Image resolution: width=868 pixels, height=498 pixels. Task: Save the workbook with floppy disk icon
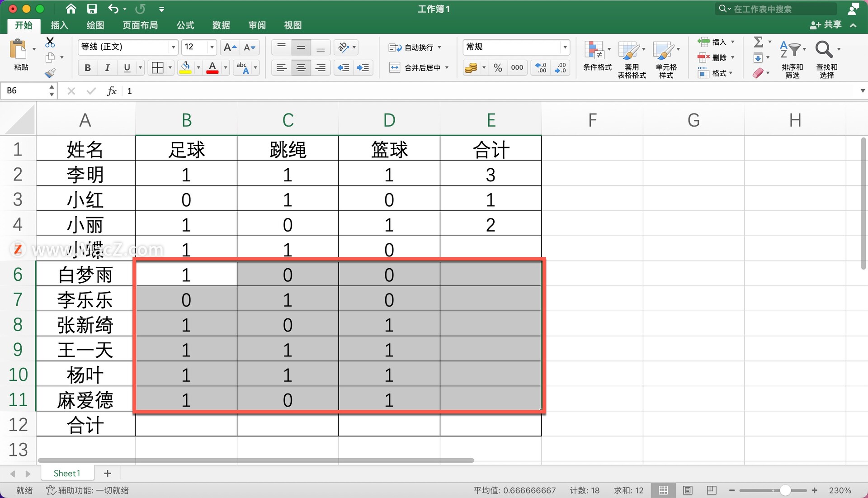[x=92, y=9]
